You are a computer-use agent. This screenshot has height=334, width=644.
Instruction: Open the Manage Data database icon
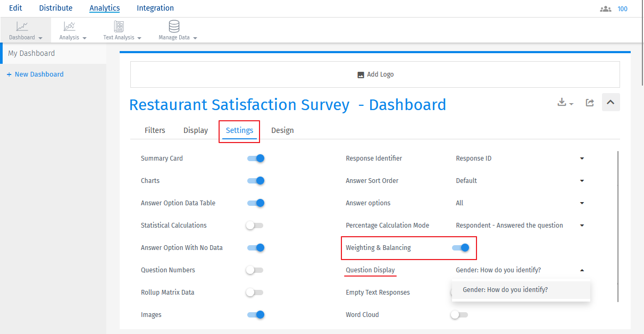(x=174, y=26)
